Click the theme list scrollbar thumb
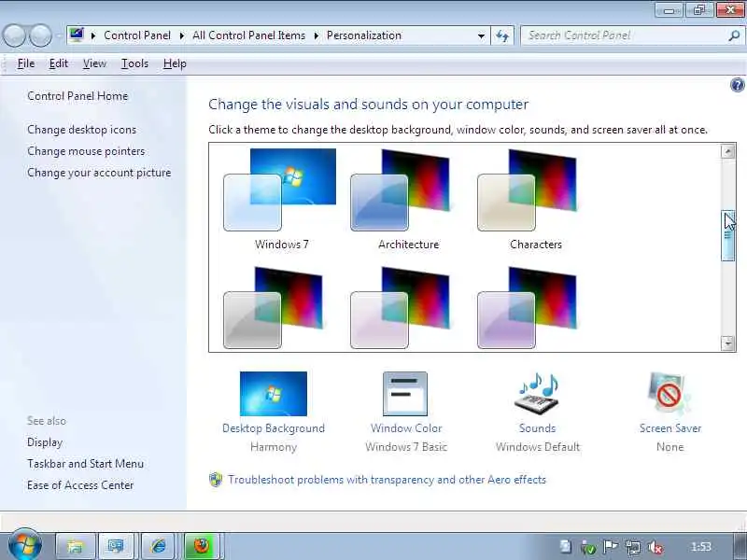 (727, 236)
